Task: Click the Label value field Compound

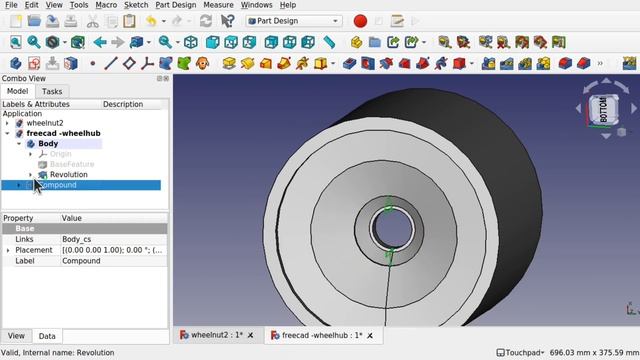Action: [114, 261]
